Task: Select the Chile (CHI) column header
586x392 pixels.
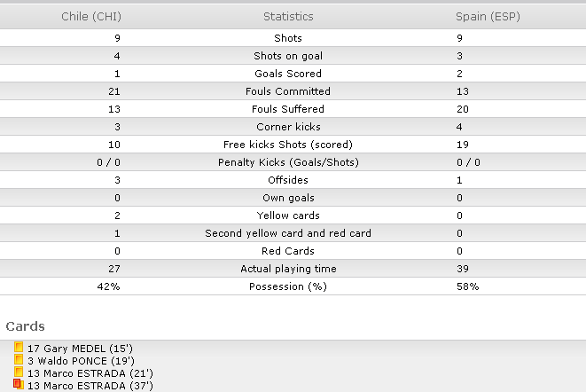Action: pos(91,17)
